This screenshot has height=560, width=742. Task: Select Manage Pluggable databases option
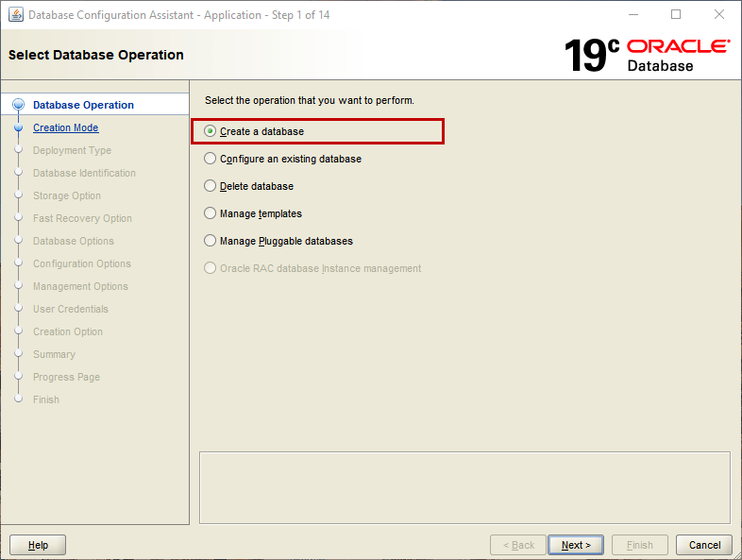coord(210,241)
